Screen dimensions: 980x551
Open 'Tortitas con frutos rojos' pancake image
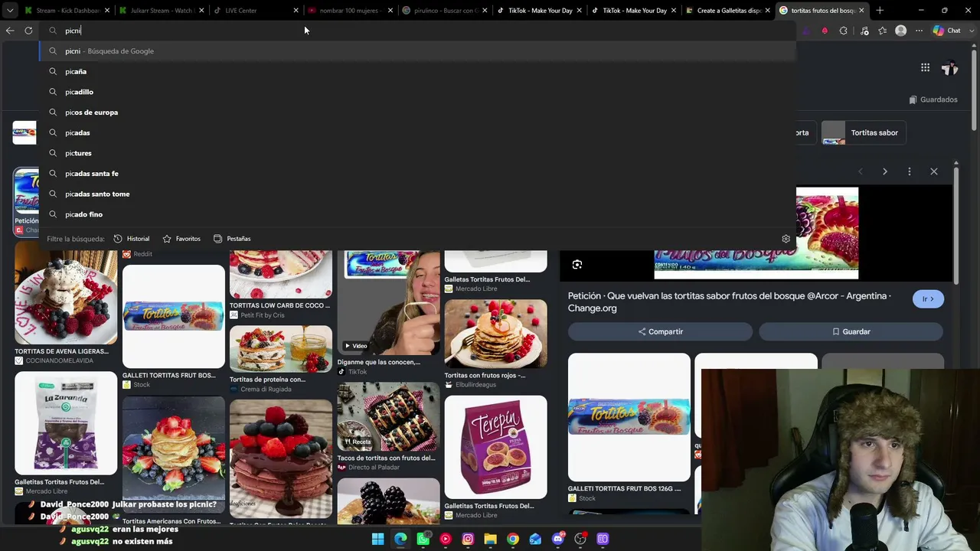496,334
